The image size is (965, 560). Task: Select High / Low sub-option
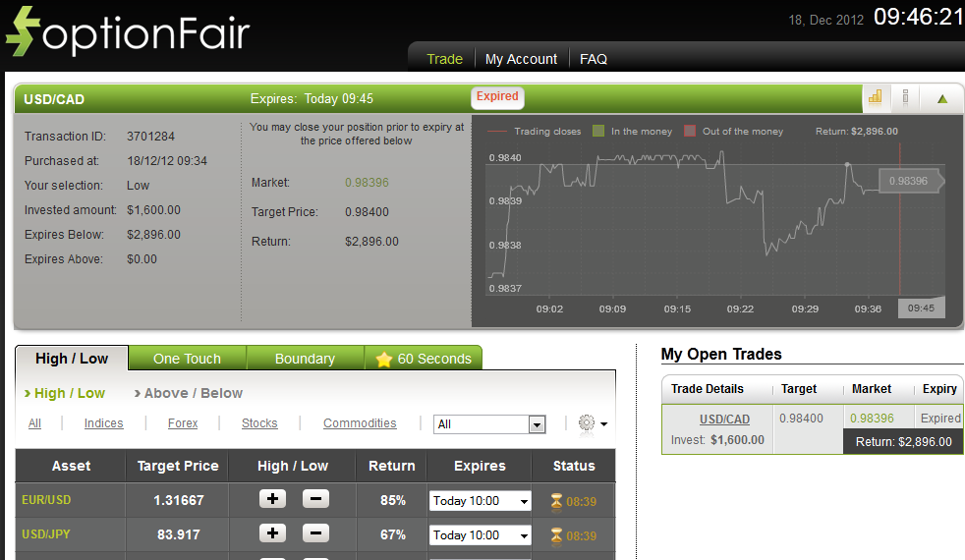[65, 393]
